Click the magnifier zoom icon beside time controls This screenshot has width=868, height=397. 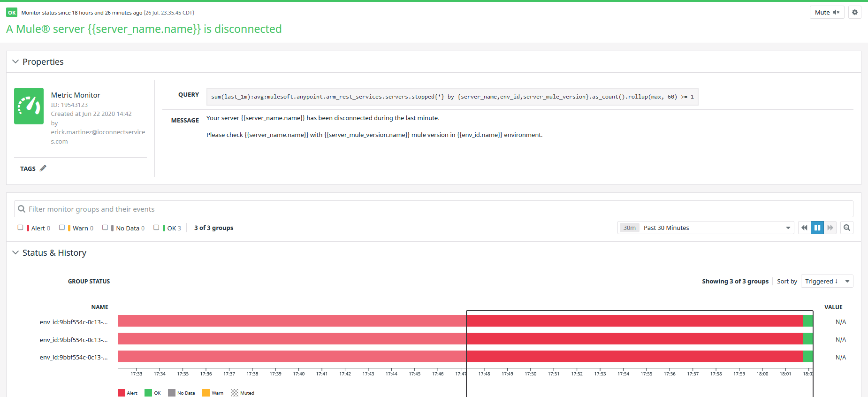coord(847,228)
